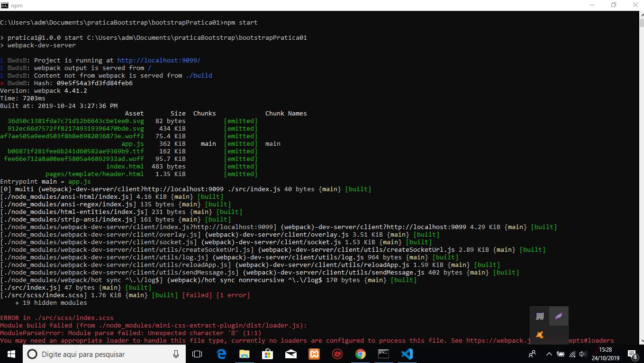Click the 'Time: 7203ms' line
This screenshot has height=363, width=644.
(x=23, y=98)
